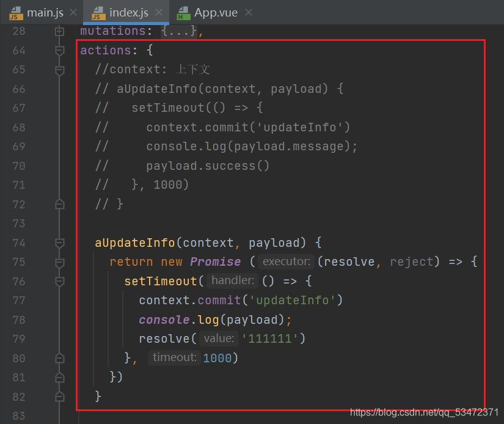
Task: Click the 'aUpdateInfo' function name at line 74
Action: pos(134,243)
